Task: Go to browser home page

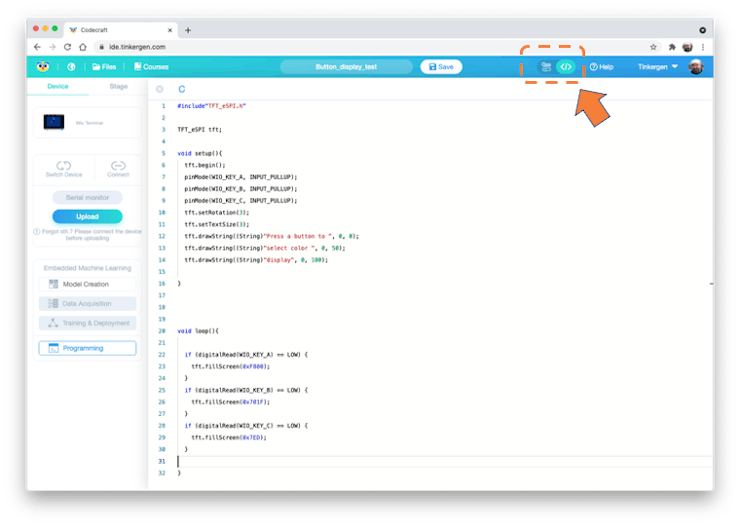Action: (x=83, y=47)
